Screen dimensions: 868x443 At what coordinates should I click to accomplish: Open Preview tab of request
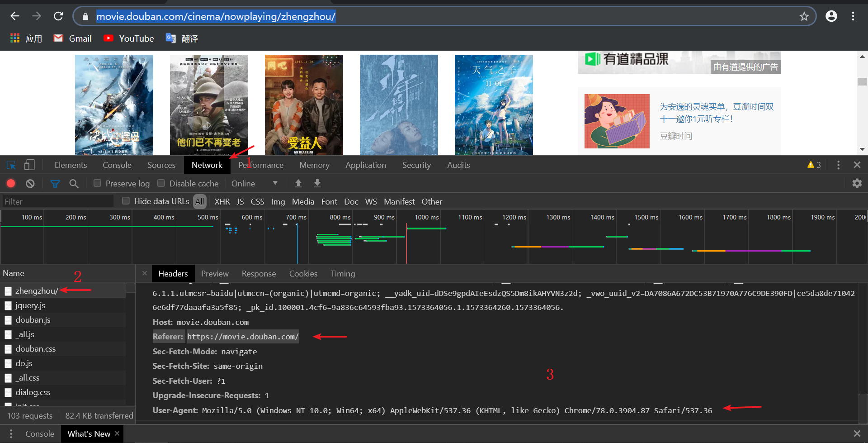(215, 273)
